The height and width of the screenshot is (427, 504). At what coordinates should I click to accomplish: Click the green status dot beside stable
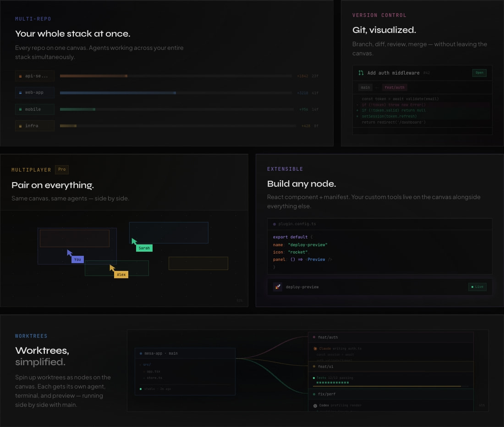[x=141, y=389]
